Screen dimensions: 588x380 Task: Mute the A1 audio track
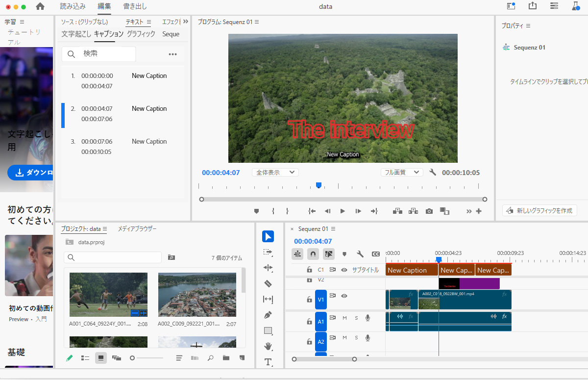tap(344, 318)
